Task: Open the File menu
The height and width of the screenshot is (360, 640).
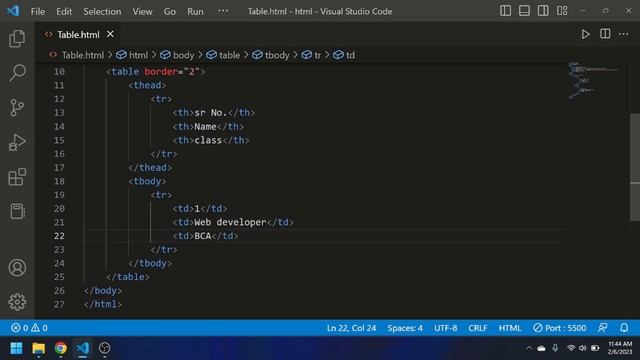Action: coord(38,11)
